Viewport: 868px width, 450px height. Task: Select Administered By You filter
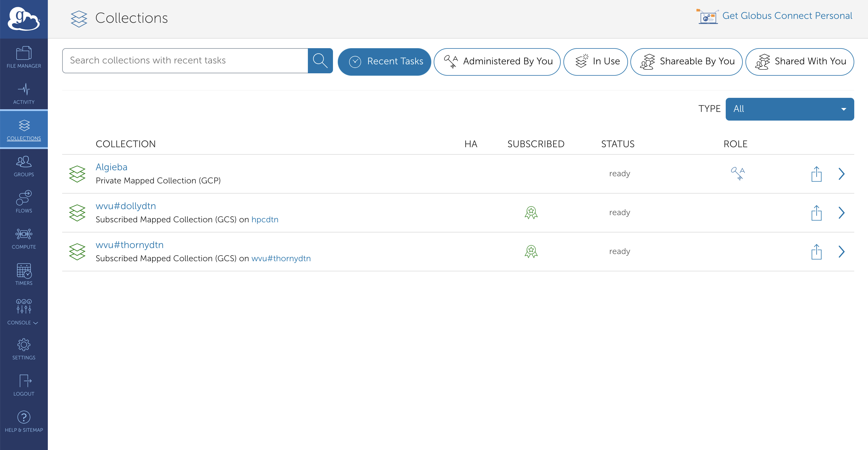click(497, 62)
